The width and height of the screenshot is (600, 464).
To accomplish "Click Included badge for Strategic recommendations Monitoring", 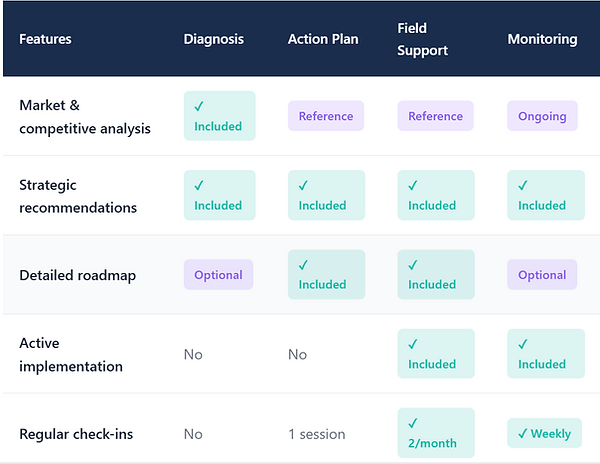I will pyautogui.click(x=545, y=195).
